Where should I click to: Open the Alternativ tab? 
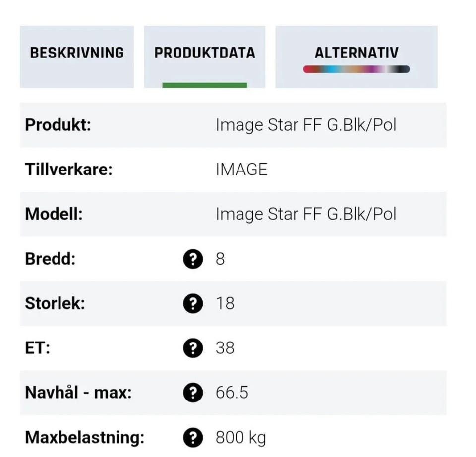click(356, 53)
